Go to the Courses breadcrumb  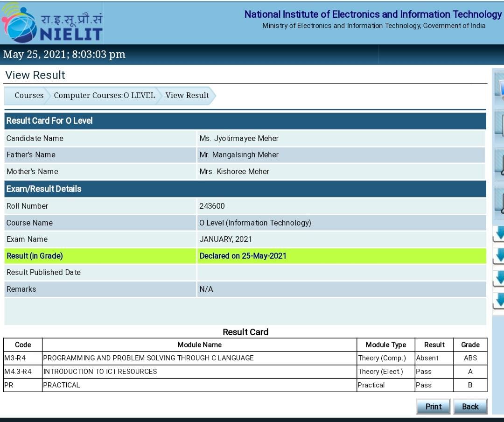point(28,96)
